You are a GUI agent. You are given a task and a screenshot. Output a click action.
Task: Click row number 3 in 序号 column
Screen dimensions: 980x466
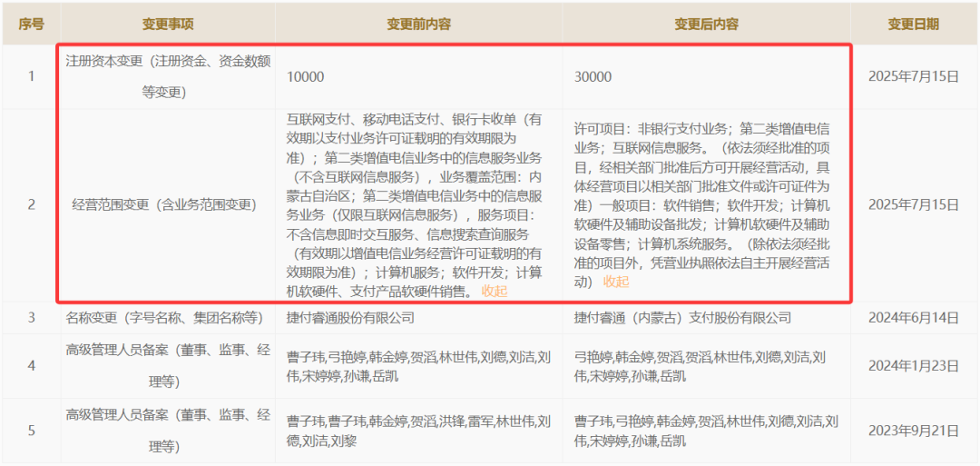click(31, 318)
